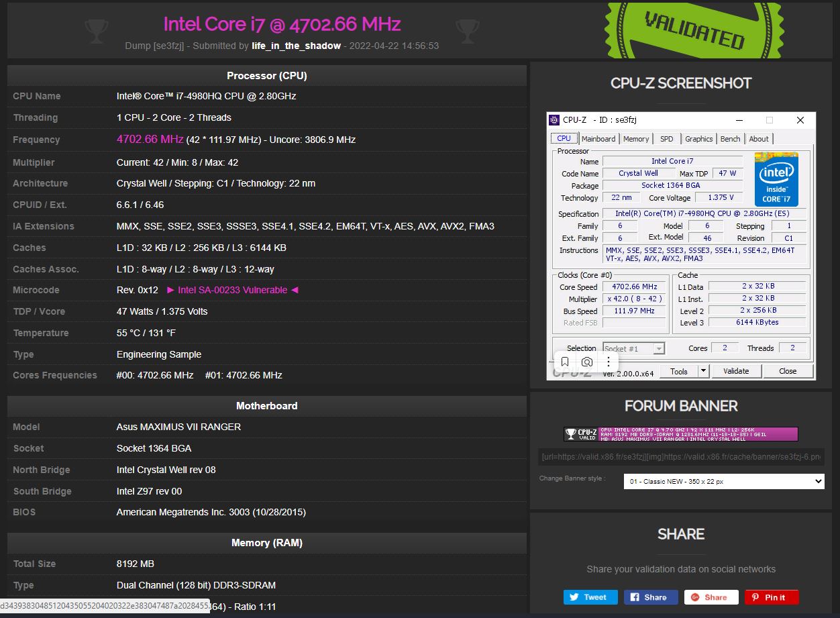Click the CPU-Z window minimize icon
The height and width of the screenshot is (618, 840).
coord(739,120)
